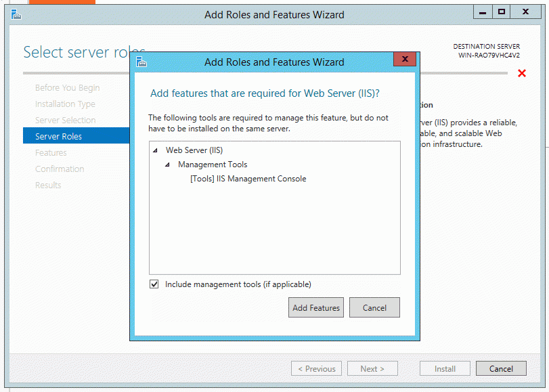Open the Confirmation step
The width and height of the screenshot is (549, 392).
pos(60,169)
